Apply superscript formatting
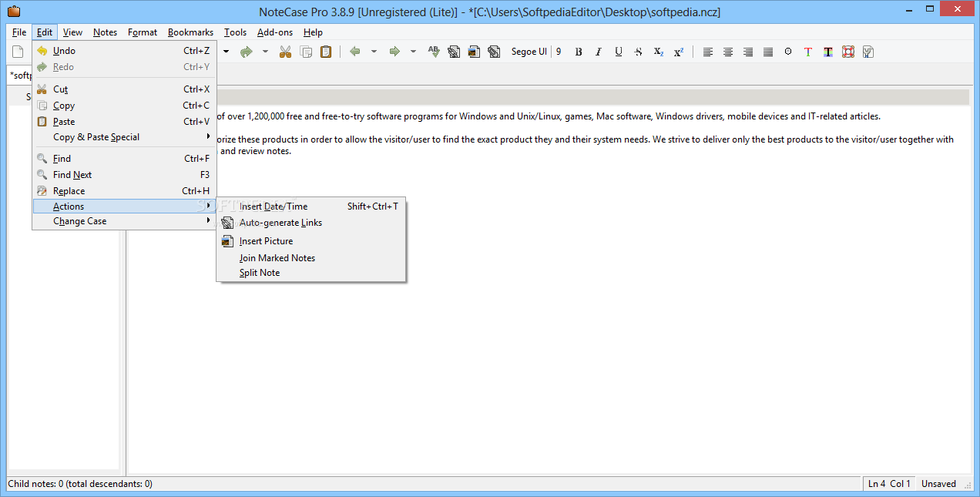 pos(679,52)
